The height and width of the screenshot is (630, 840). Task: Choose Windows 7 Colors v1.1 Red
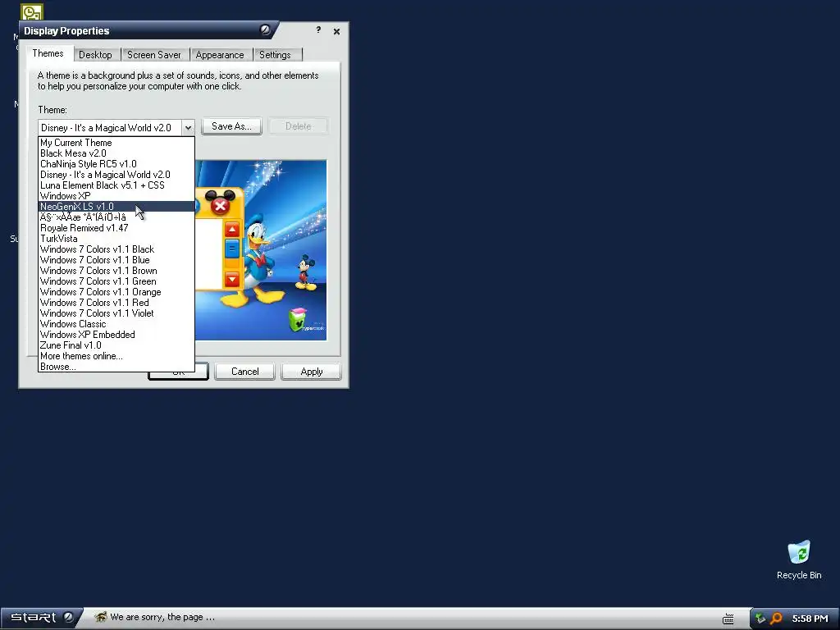[x=116, y=303]
